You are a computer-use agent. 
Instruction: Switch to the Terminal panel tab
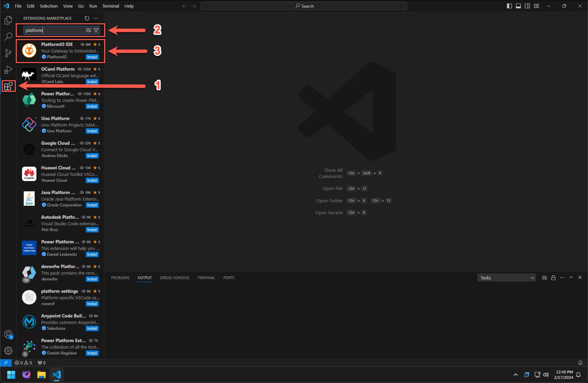tap(206, 278)
